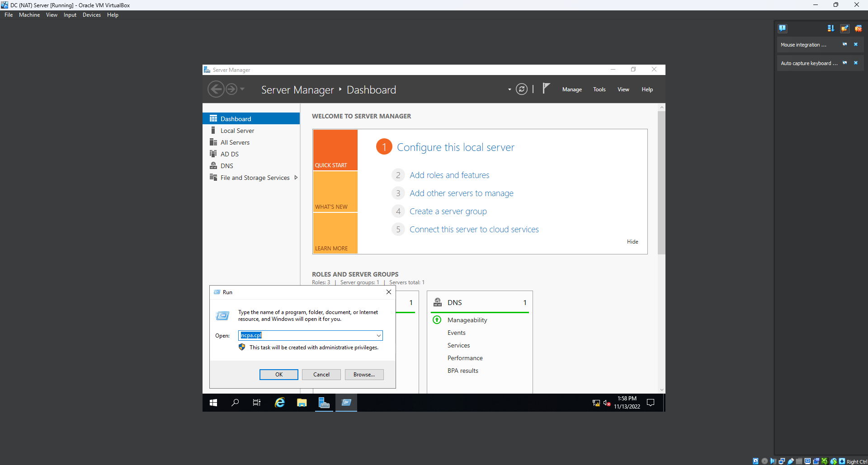The image size is (868, 465).
Task: Click the Server Manager taskbar icon
Action: (324, 402)
